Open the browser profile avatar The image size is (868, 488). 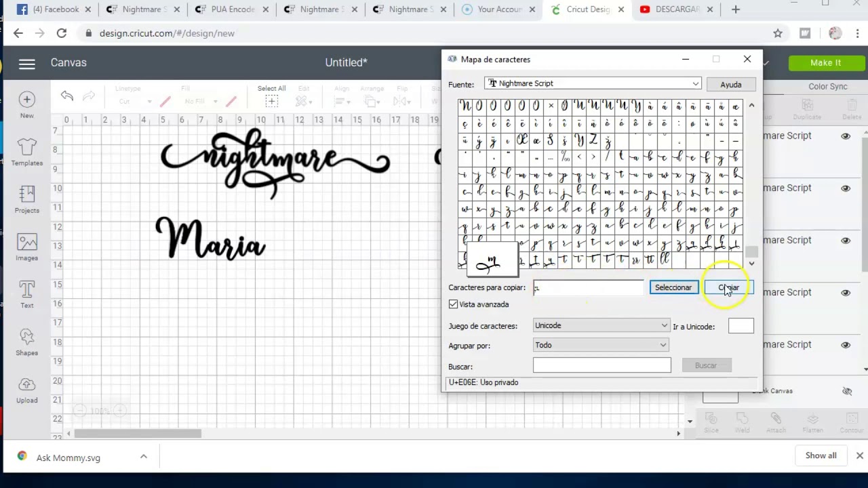coord(835,33)
